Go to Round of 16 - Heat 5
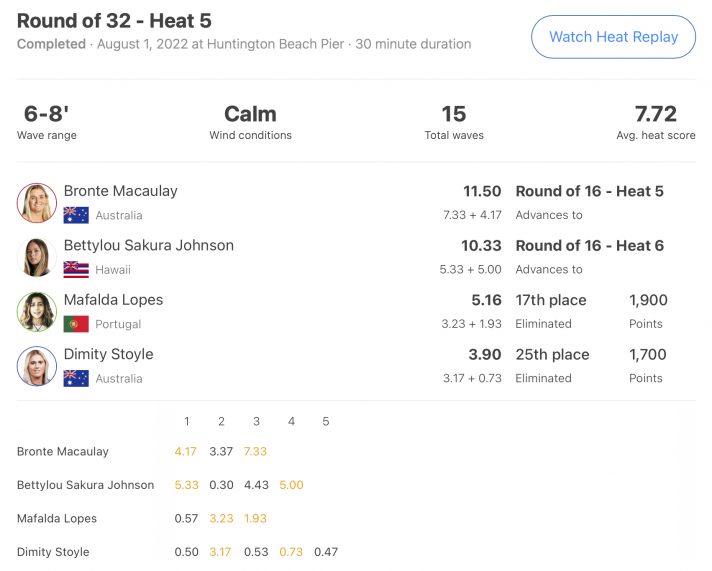712x571 pixels. point(589,191)
